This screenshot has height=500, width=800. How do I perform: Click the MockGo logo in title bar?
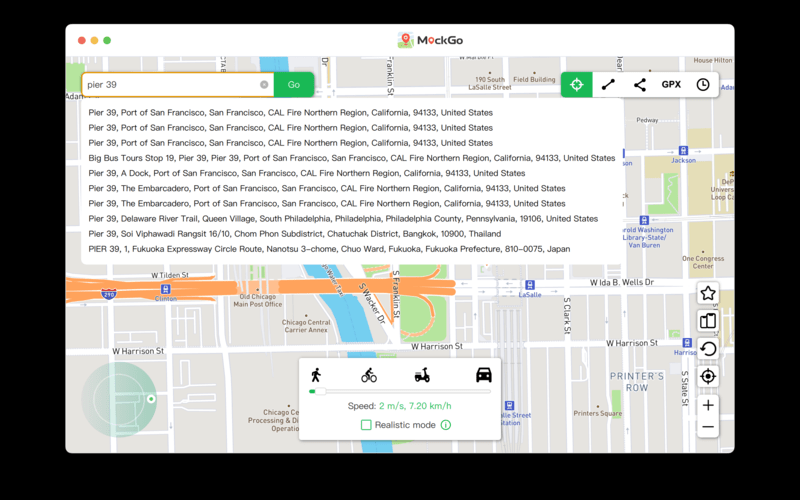coord(430,40)
